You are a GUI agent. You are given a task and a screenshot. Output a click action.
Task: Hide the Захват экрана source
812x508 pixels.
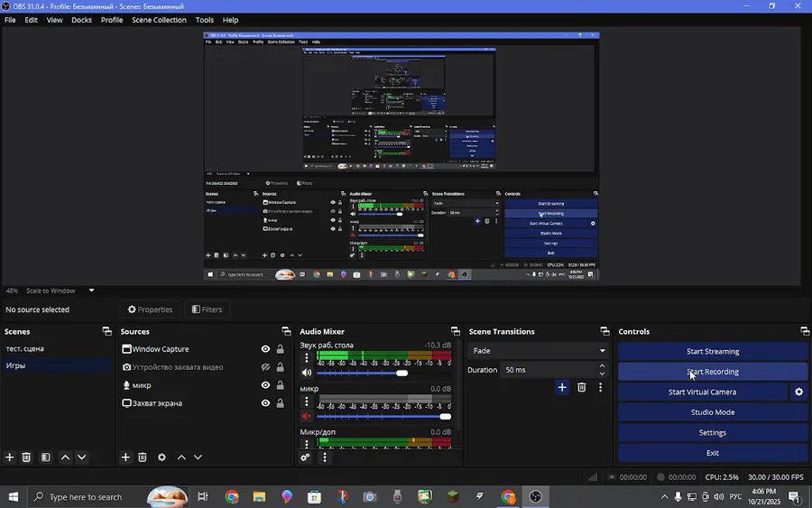[265, 403]
